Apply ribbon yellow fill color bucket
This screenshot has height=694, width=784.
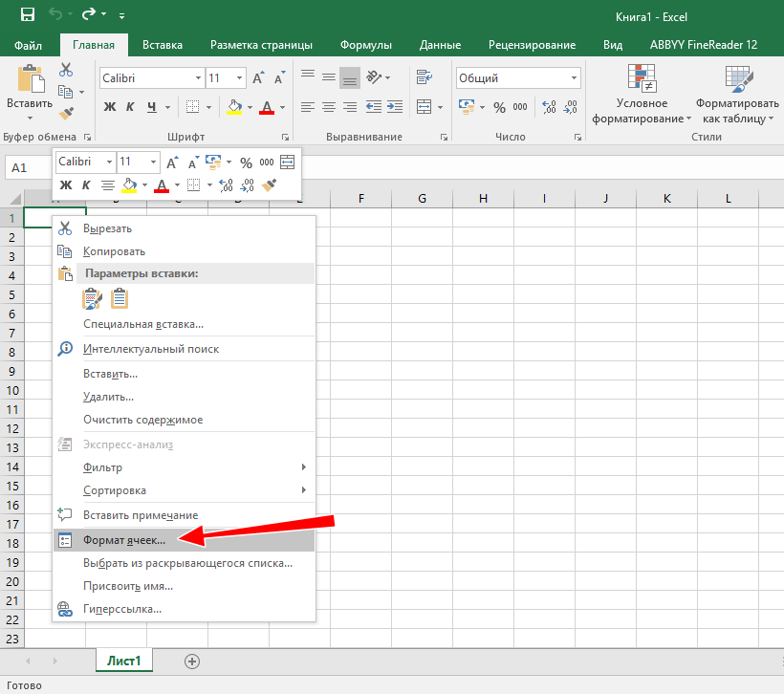click(234, 106)
